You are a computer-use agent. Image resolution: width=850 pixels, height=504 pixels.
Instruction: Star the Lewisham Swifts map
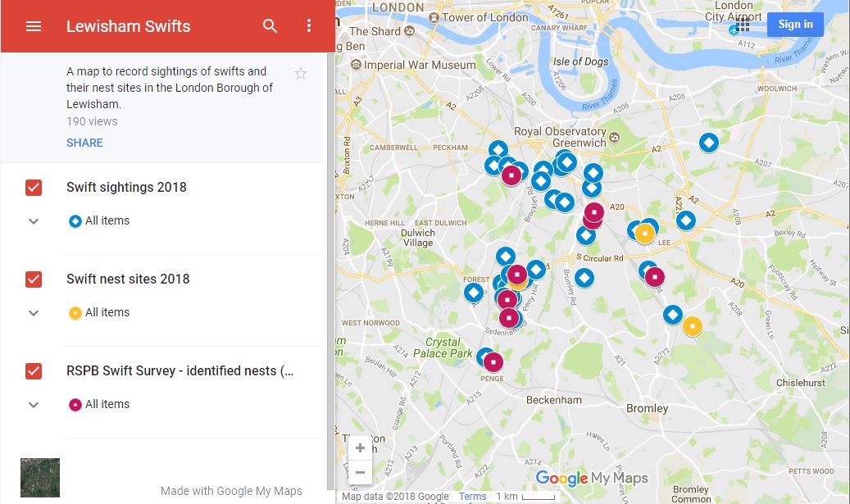tap(301, 72)
